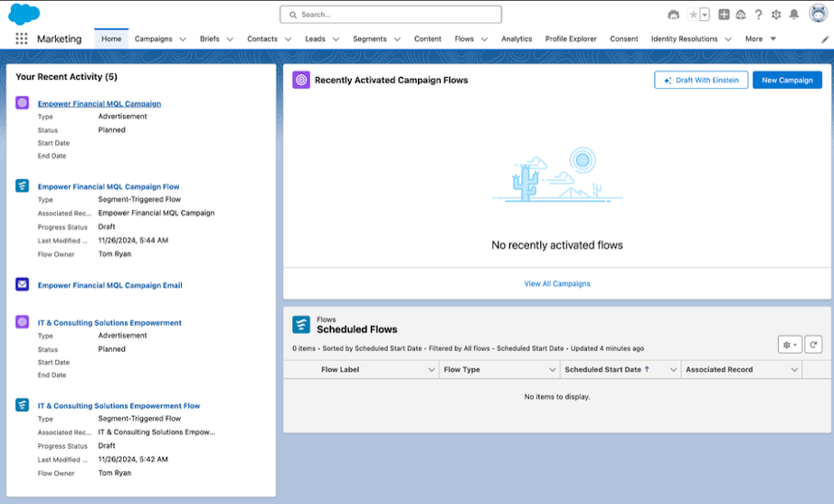This screenshot has width=834, height=504.
Task: Open the Campaigns tab
Action: tap(153, 39)
